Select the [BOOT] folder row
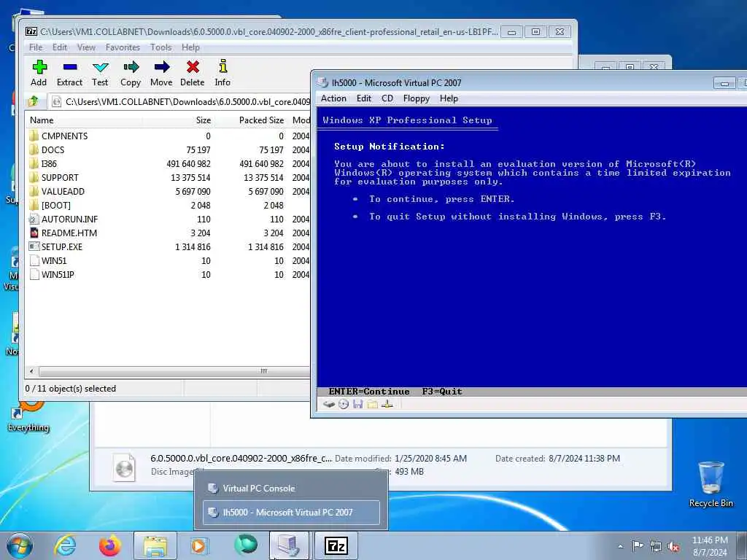Screen dimensions: 747x560 coord(169,205)
